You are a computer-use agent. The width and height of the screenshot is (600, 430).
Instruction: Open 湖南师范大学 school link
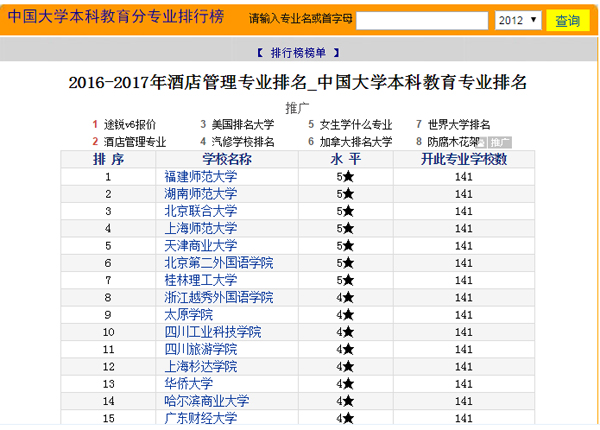tap(200, 194)
